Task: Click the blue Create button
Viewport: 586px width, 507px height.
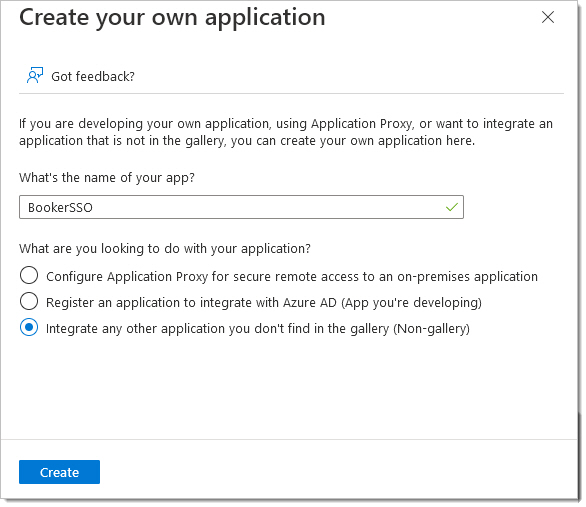Action: [x=59, y=472]
